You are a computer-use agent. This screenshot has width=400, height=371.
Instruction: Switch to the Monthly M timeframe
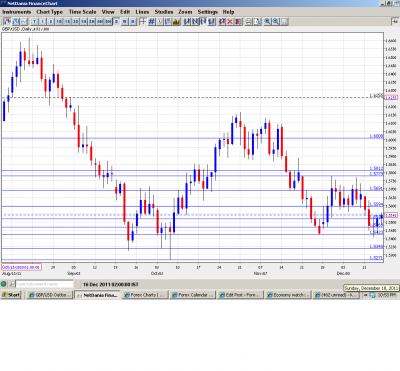(x=132, y=22)
